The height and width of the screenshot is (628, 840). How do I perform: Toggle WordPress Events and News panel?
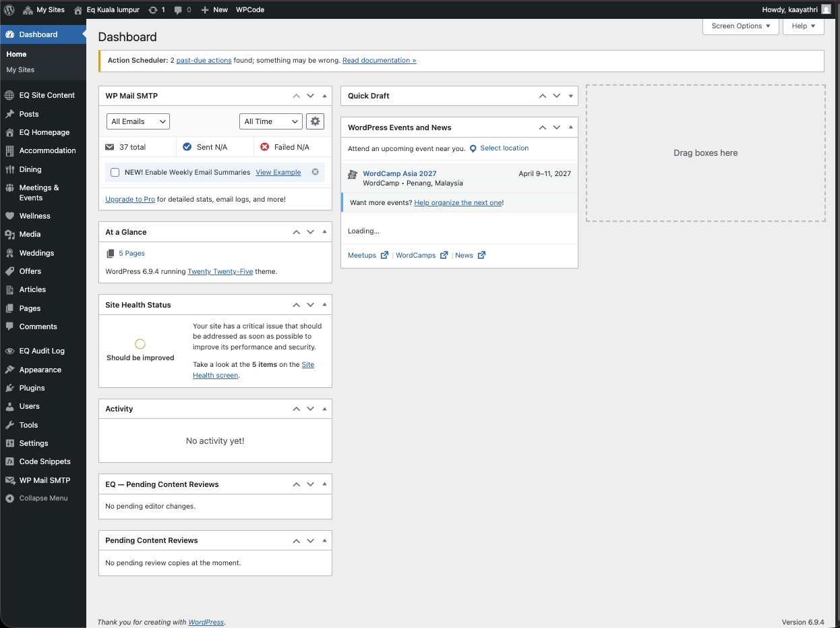pos(570,127)
